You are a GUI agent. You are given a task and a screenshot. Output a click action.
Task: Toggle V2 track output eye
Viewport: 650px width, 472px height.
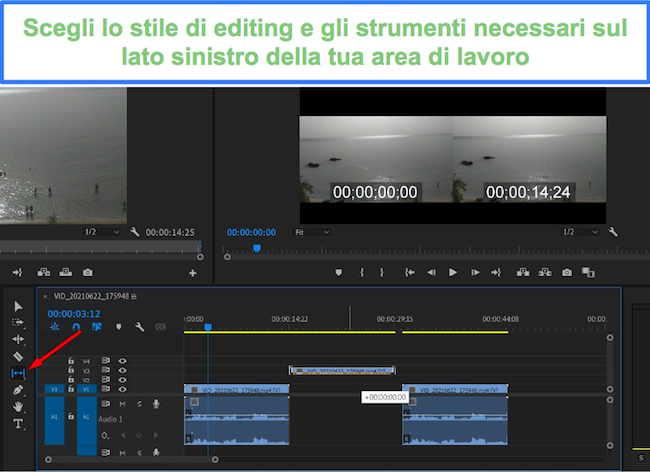[x=122, y=380]
